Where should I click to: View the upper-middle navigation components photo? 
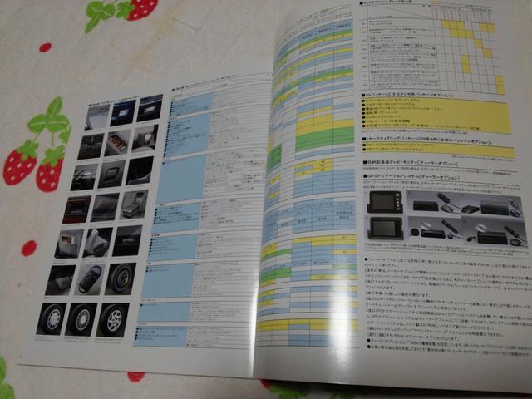[x=436, y=203]
